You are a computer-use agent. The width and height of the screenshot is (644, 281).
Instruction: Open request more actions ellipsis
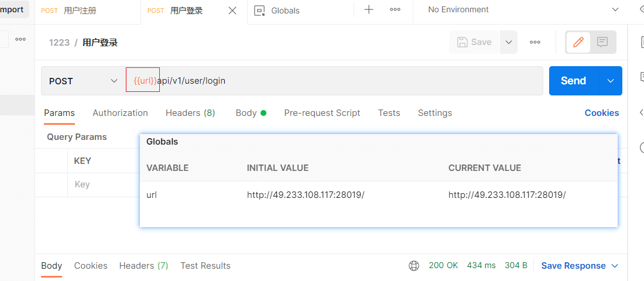pyautogui.click(x=535, y=42)
